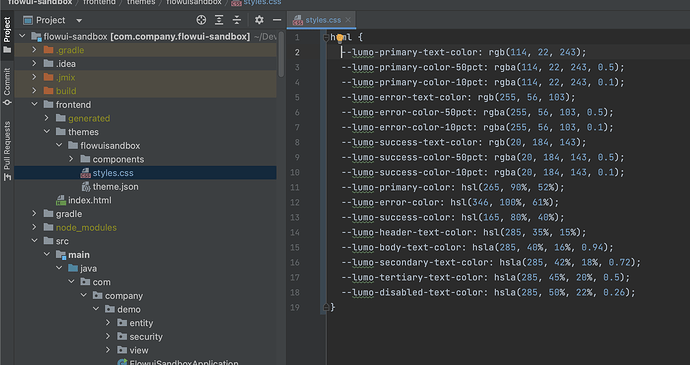Collapse the src folder

pos(34,241)
